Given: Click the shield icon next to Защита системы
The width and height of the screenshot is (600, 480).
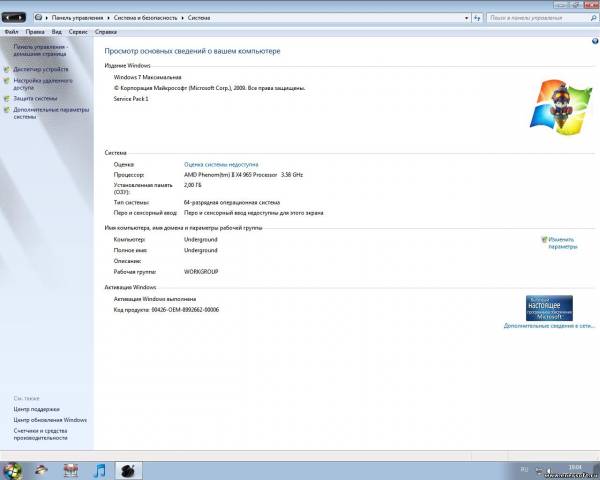Looking at the screenshot, I should [x=7, y=99].
